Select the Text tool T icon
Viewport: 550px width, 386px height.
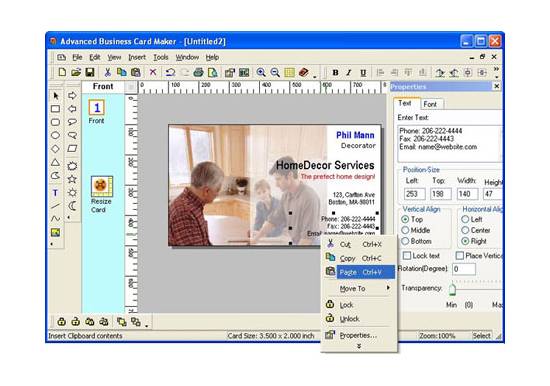55,193
